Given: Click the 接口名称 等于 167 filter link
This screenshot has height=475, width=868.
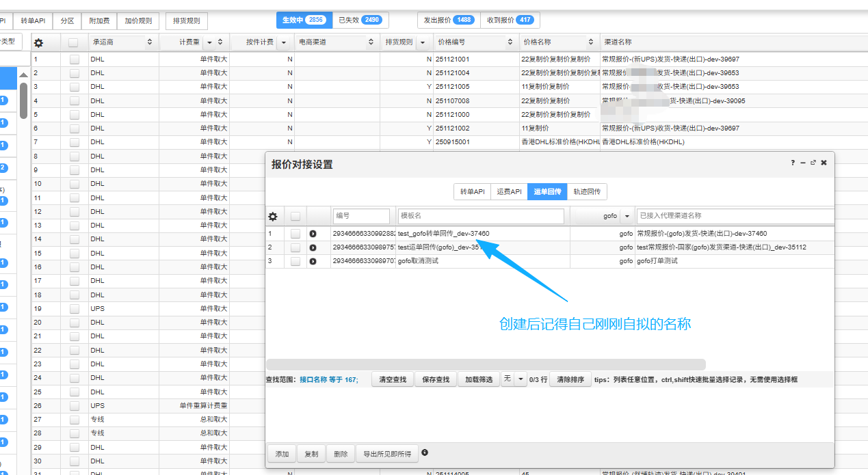Looking at the screenshot, I should (328, 379).
